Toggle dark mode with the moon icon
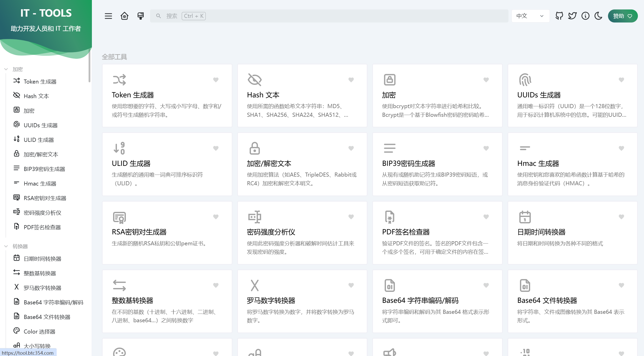 pos(598,16)
